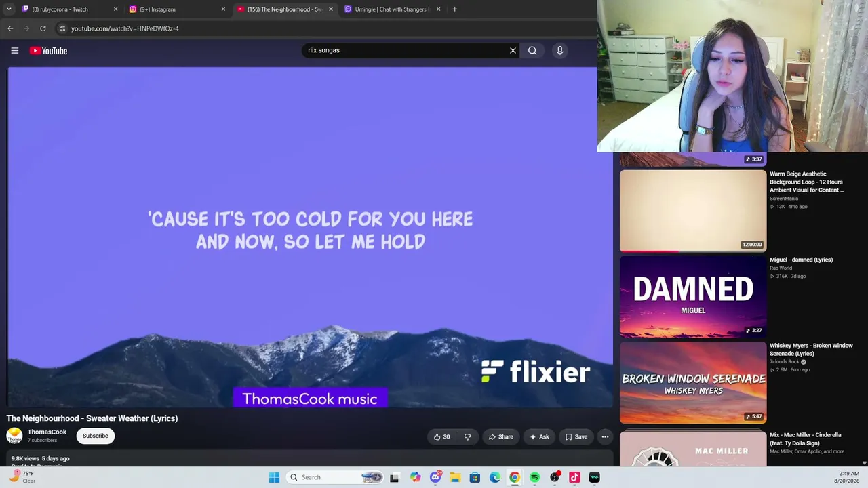868x488 pixels.
Task: Open Discord from the taskbar
Action: (435, 477)
